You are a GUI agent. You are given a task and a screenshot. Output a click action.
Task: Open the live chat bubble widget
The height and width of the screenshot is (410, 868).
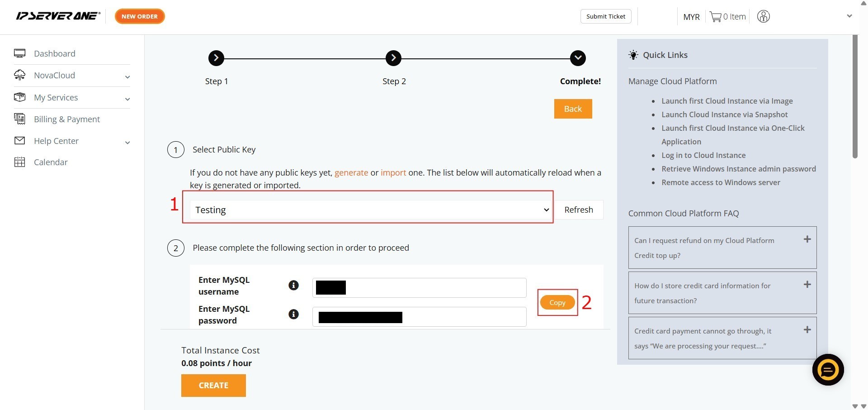828,370
